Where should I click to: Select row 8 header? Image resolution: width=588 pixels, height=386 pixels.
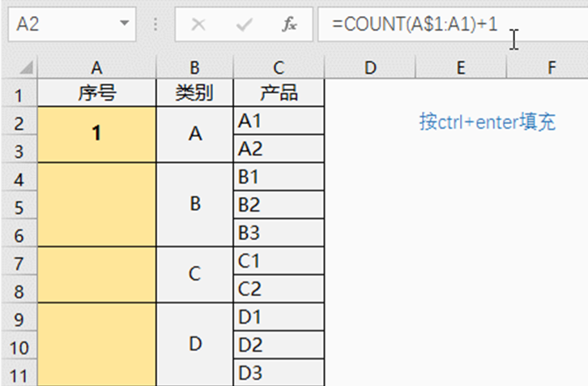[x=19, y=289]
